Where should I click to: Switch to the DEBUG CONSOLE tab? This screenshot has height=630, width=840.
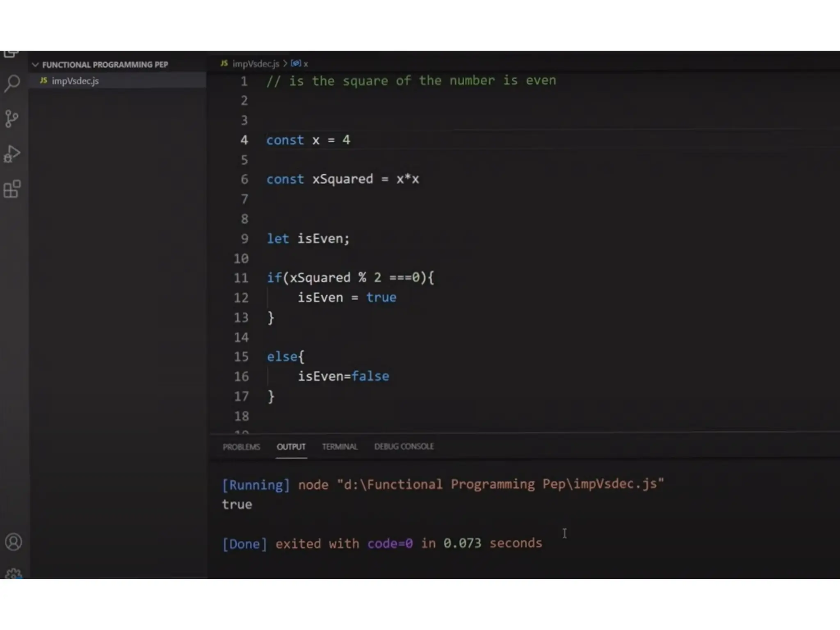point(404,446)
